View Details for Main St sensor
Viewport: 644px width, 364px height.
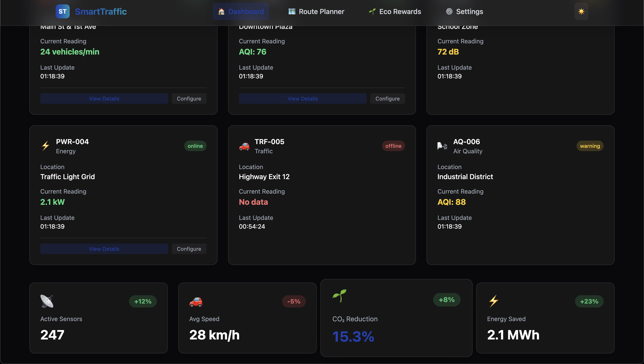click(x=104, y=99)
